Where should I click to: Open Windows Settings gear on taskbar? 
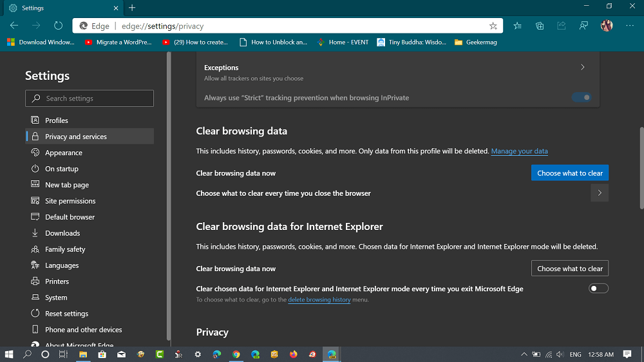click(x=198, y=354)
